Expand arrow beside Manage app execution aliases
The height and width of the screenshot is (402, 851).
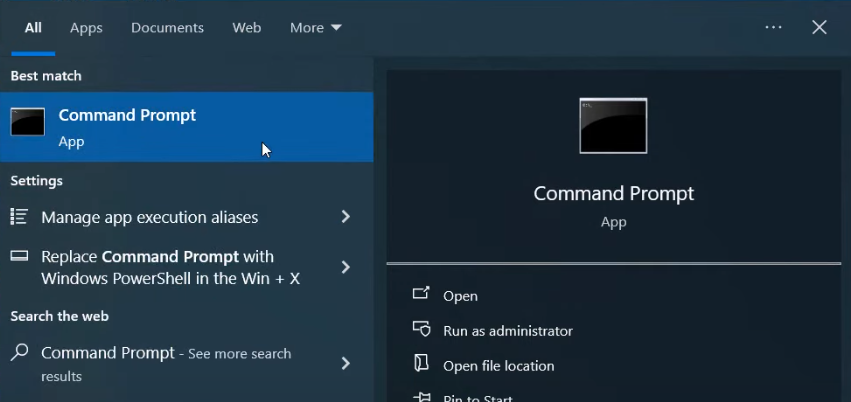click(345, 217)
